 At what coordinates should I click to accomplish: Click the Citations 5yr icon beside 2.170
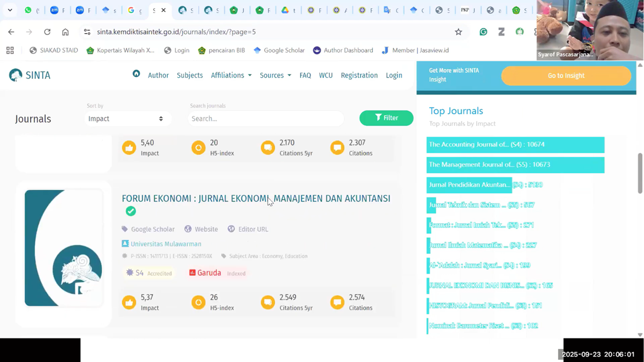point(268,147)
